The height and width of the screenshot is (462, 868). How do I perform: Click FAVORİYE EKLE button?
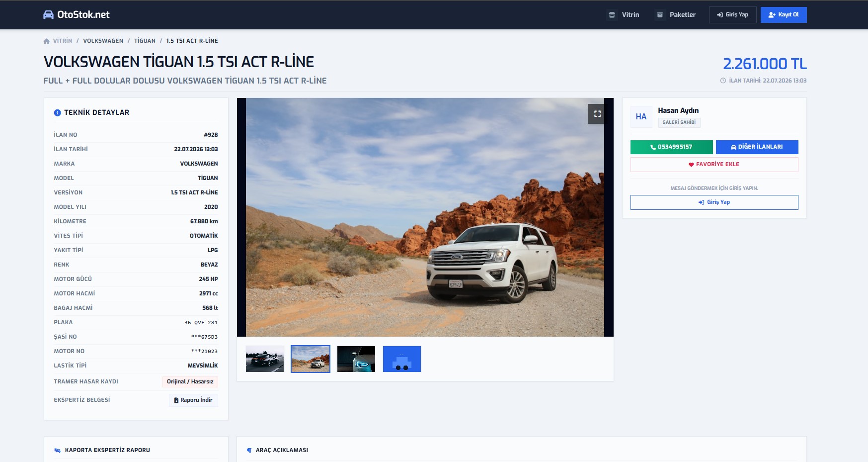pyautogui.click(x=714, y=165)
